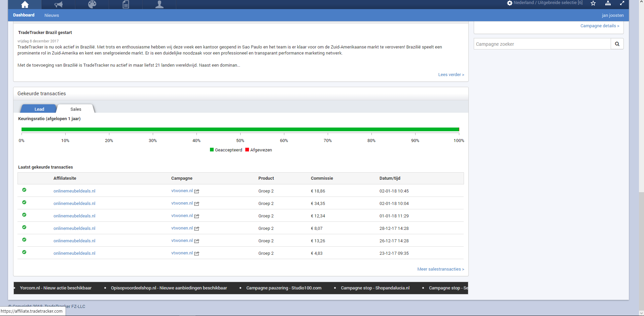
Task: Select Nieuws in the submenu
Action: pos(51,15)
